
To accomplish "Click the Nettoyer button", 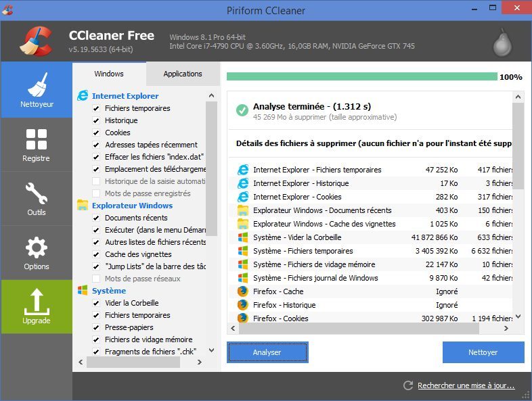I will pos(483,352).
